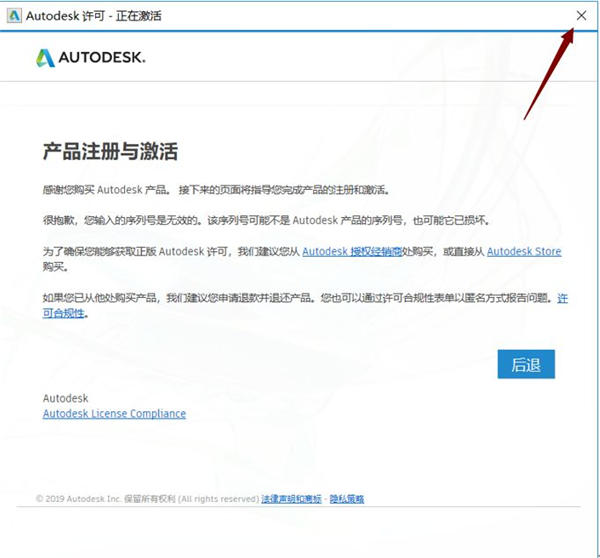600x558 pixels.
Task: Click the 2019 Autodesk Inc. copyright text
Action: pos(148,499)
